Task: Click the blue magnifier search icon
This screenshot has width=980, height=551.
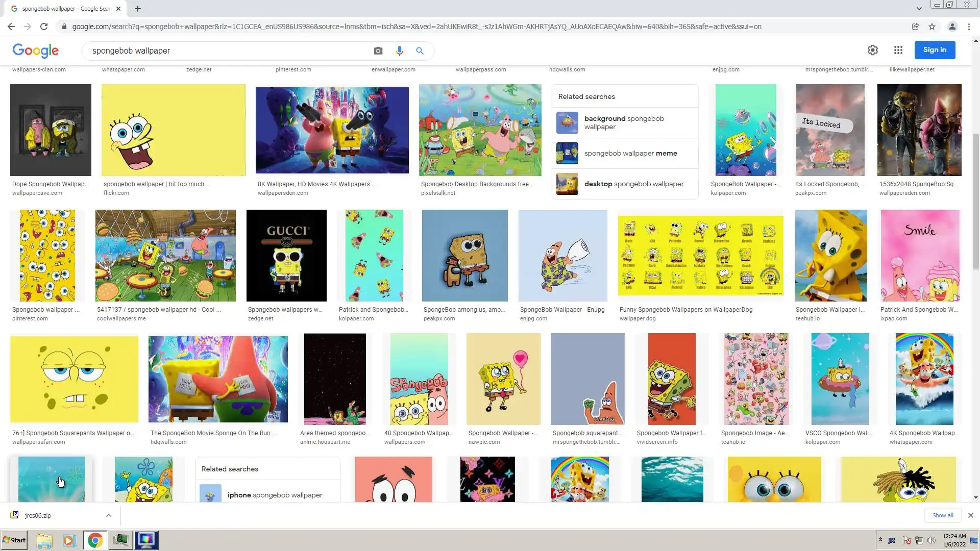Action: tap(420, 51)
